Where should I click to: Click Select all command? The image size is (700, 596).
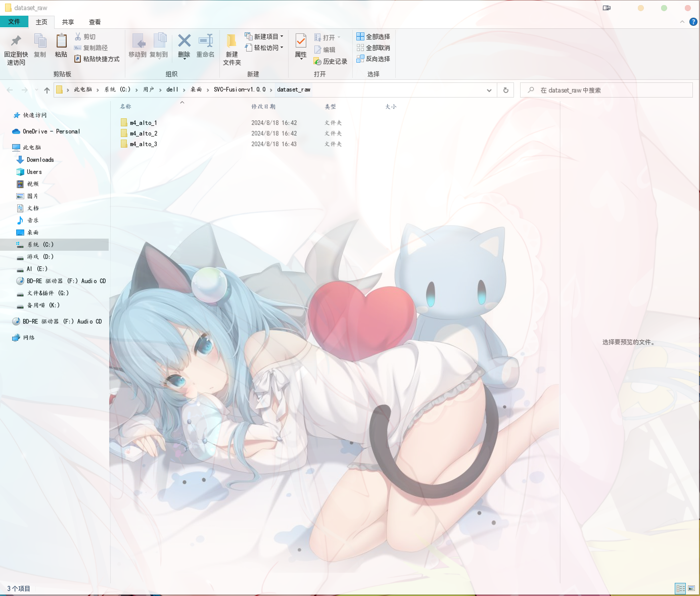pos(373,37)
